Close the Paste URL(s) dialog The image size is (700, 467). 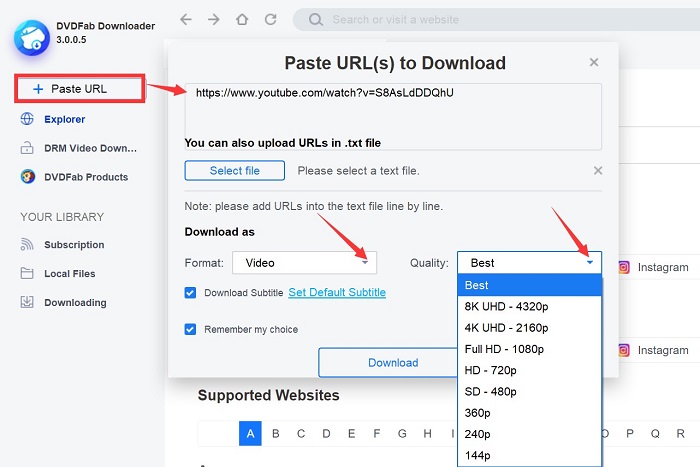[x=594, y=62]
